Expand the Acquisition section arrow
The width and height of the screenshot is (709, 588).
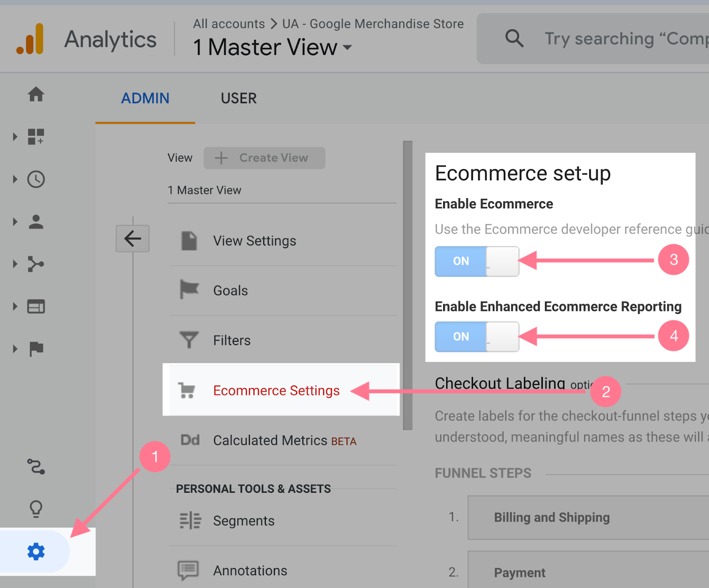point(15,264)
